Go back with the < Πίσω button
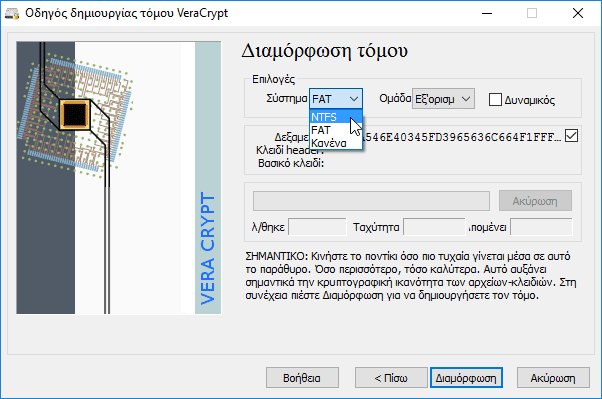602x399 pixels. [x=391, y=378]
